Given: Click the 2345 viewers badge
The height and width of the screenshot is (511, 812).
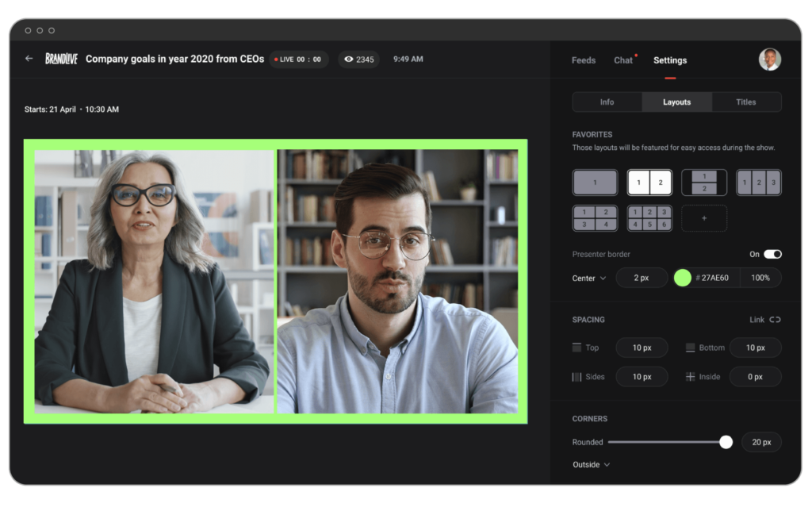Looking at the screenshot, I should [x=359, y=59].
